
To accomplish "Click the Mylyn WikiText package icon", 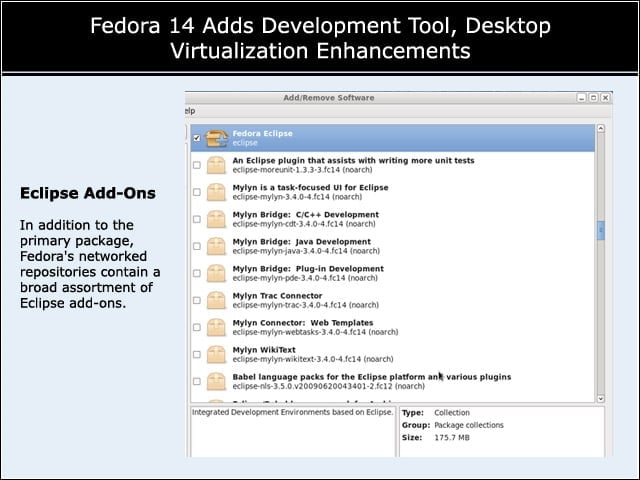I will pyautogui.click(x=216, y=355).
